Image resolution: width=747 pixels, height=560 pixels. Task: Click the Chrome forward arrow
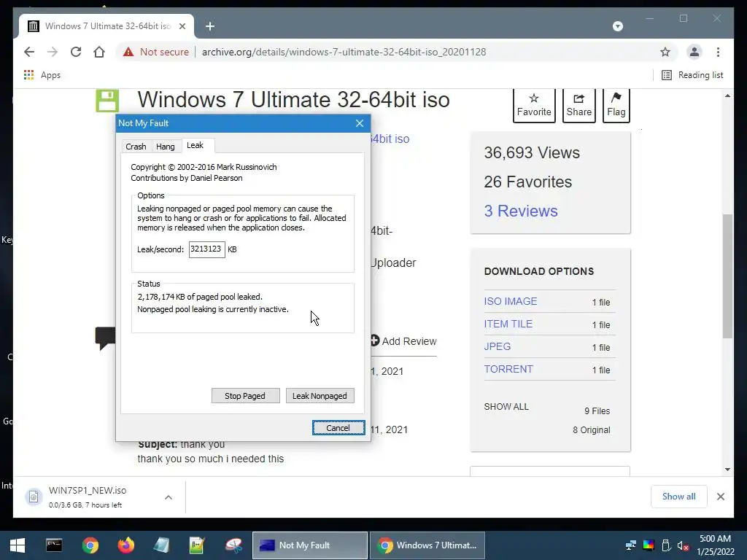53,52
